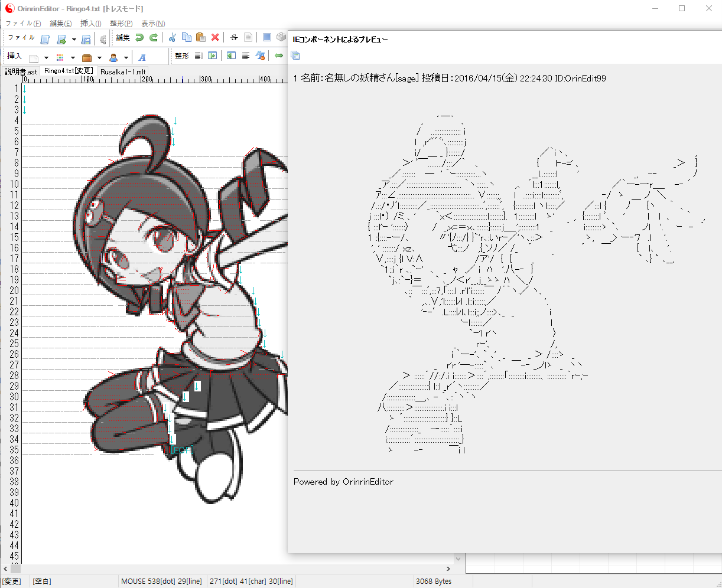Click the undo arrow icon
722x588 pixels.
[139, 38]
